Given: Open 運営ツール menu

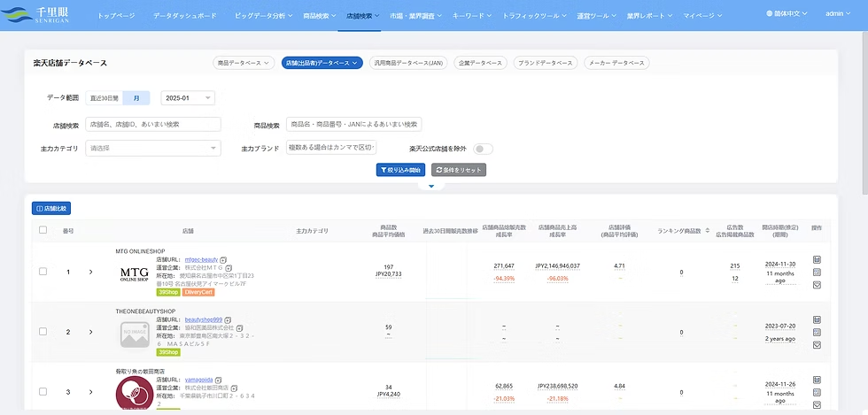Looking at the screenshot, I should [x=597, y=16].
